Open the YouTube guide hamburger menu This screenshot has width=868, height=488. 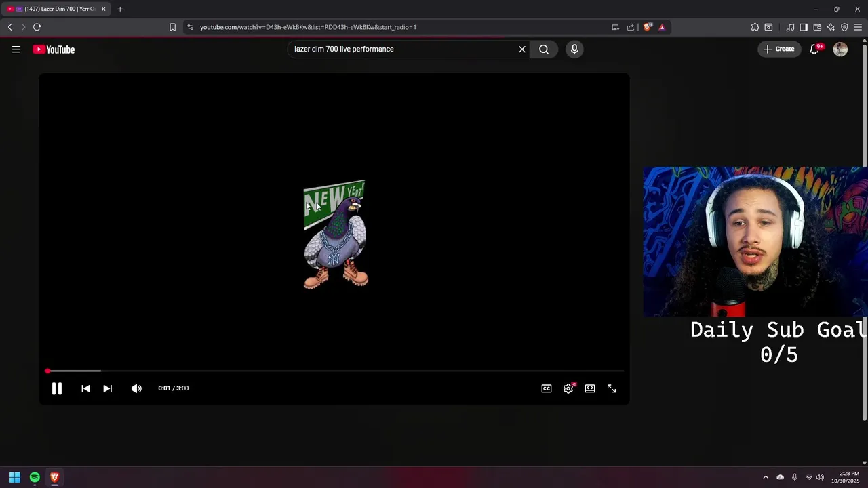click(x=16, y=49)
